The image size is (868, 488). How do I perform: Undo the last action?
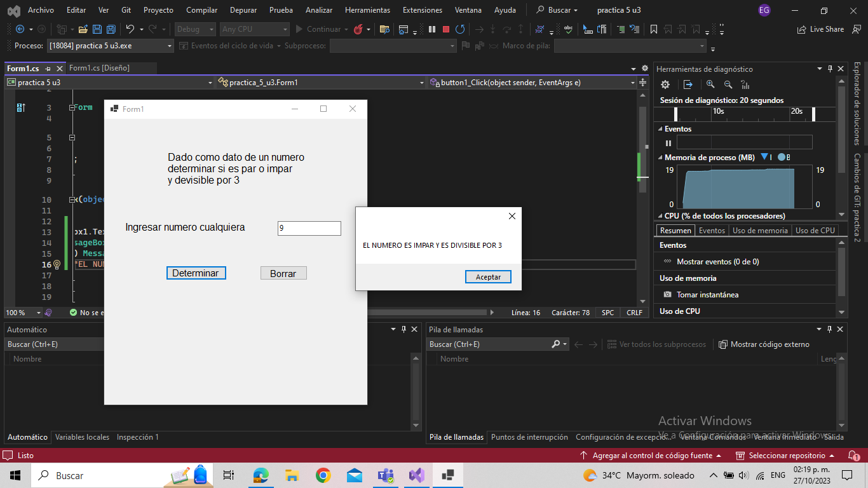tap(130, 29)
